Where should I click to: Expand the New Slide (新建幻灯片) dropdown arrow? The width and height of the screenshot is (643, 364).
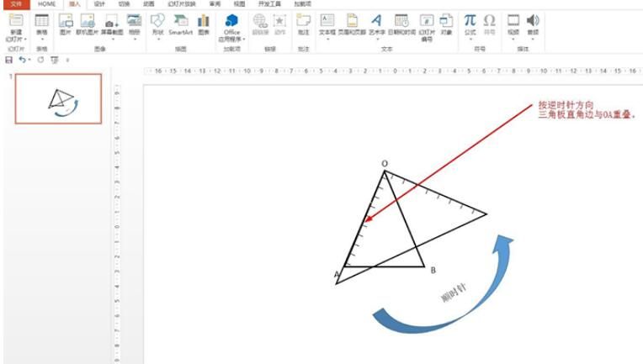[x=25, y=40]
